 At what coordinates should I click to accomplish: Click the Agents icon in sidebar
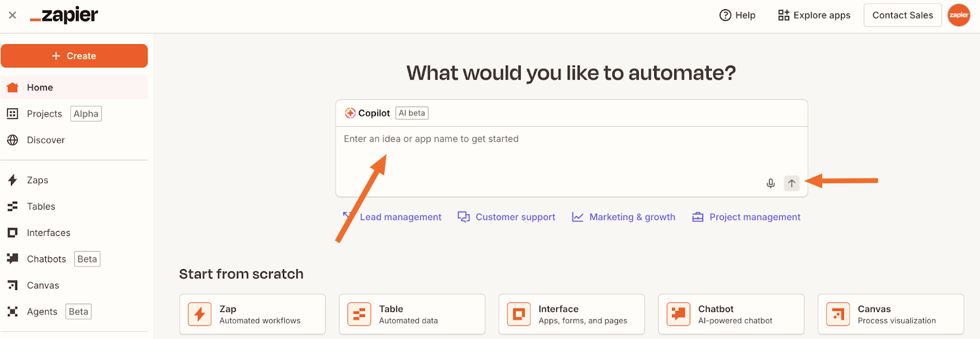pos(12,311)
